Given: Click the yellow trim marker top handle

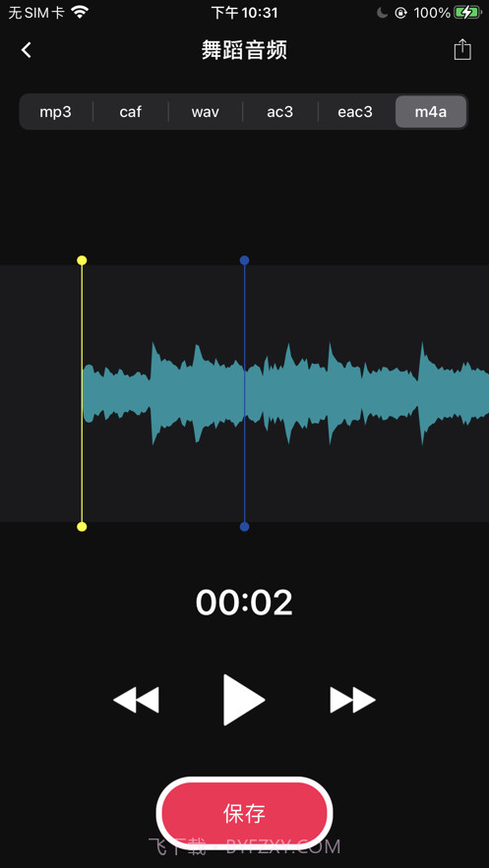Looking at the screenshot, I should 82,260.
